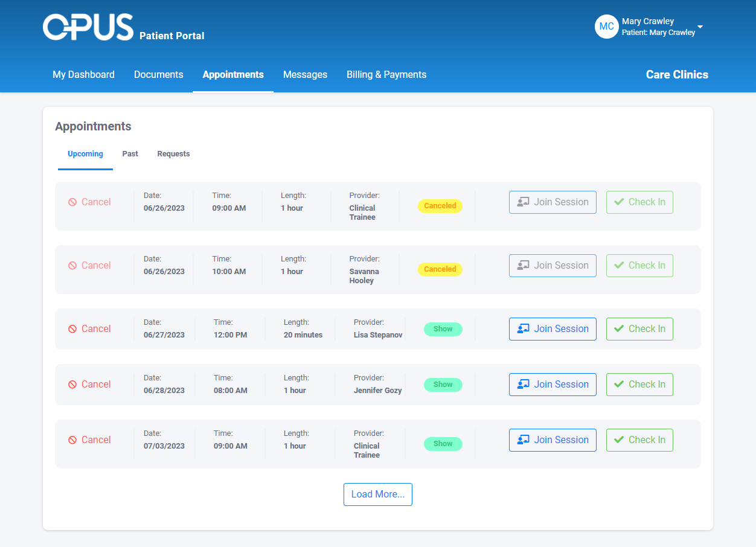756x547 pixels.
Task: Expand the Mary Crawley account dropdown arrow
Action: [700, 27]
